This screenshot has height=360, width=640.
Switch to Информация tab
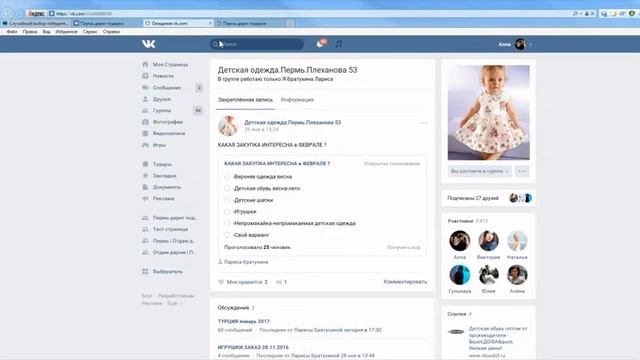[x=297, y=100]
